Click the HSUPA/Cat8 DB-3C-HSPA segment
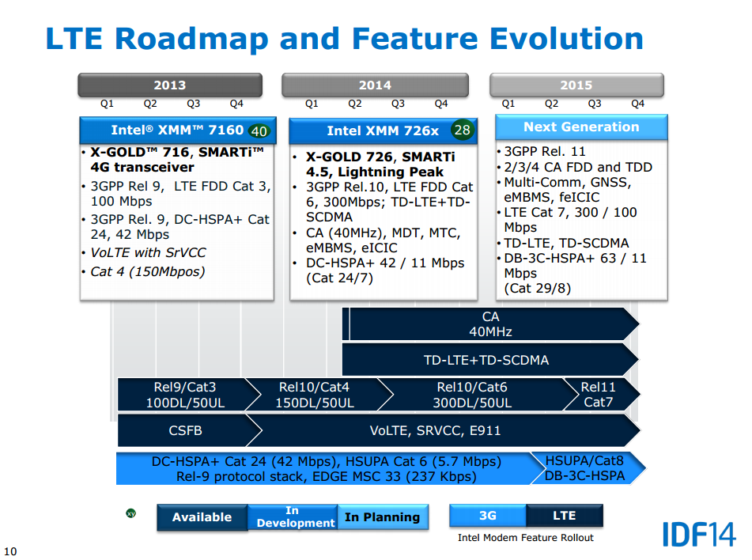This screenshot has width=752, height=560. click(x=585, y=468)
